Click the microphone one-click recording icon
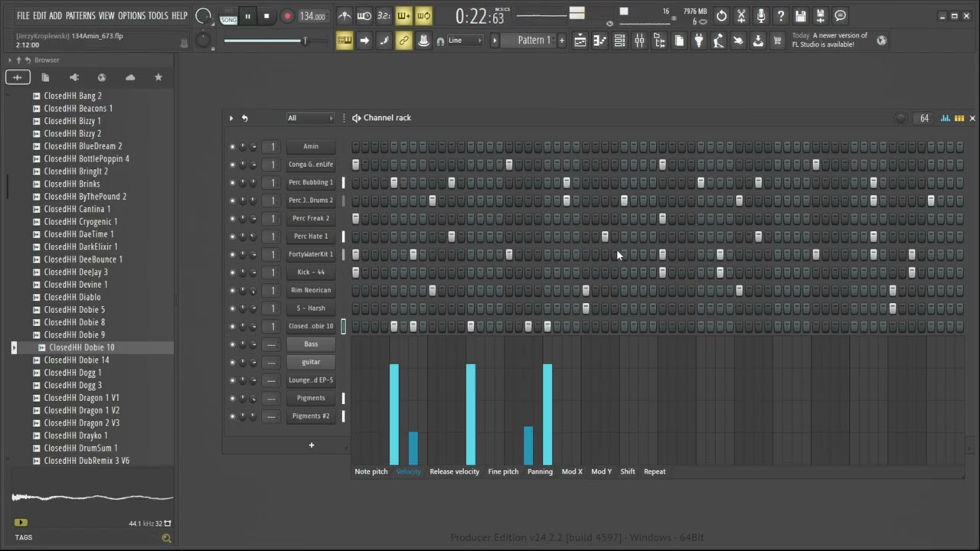Image resolution: width=980 pixels, height=551 pixels. 760,15
